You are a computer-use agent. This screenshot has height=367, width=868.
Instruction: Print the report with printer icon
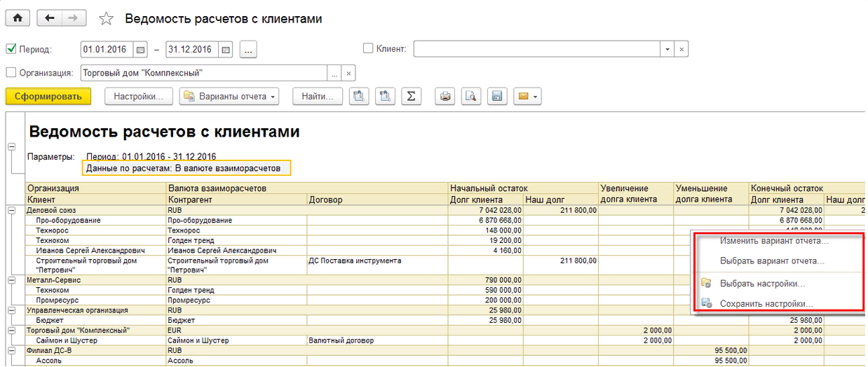point(445,97)
